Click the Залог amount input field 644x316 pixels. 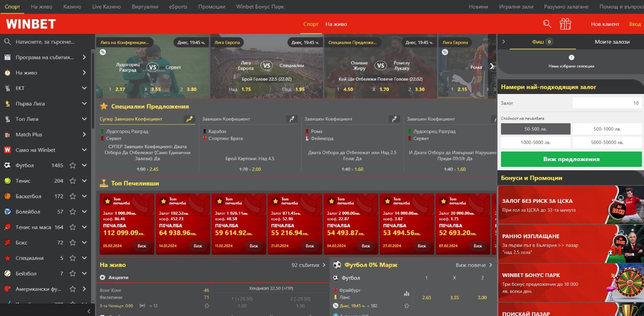click(607, 103)
